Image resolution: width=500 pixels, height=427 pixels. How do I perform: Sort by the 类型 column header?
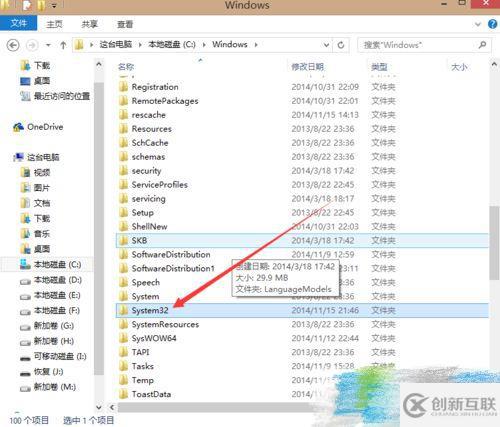tap(379, 67)
